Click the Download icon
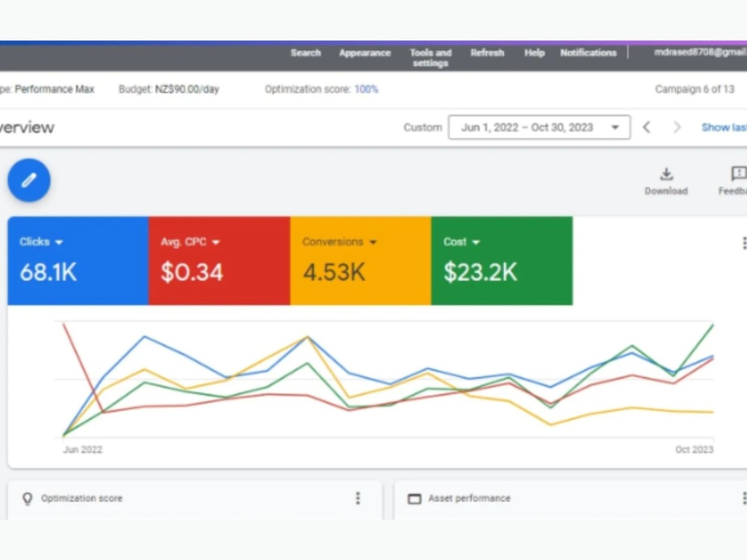This screenshot has height=560, width=747. coord(666,174)
